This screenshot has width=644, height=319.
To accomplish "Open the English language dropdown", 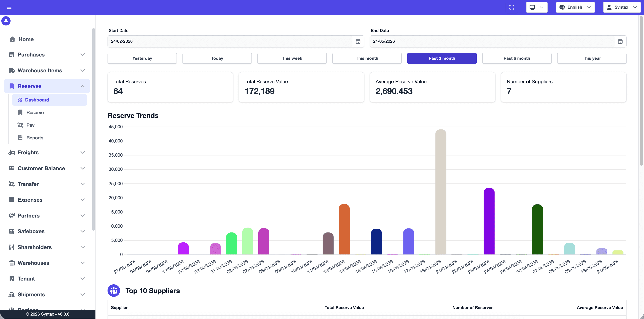I will [575, 7].
